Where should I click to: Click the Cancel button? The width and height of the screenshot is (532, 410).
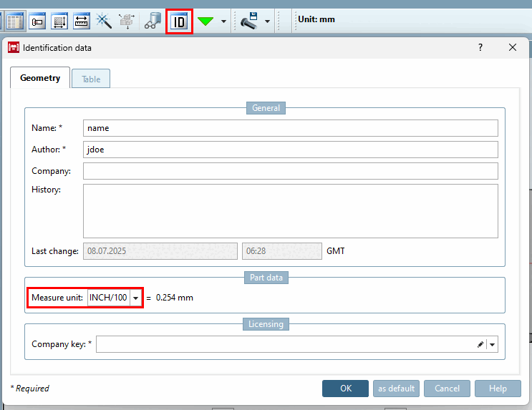[x=448, y=389]
